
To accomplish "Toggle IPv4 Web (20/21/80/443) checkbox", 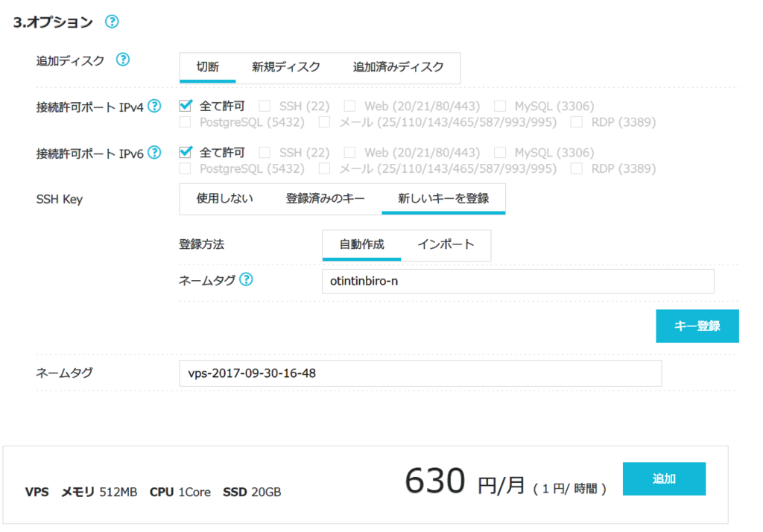I will point(349,106).
